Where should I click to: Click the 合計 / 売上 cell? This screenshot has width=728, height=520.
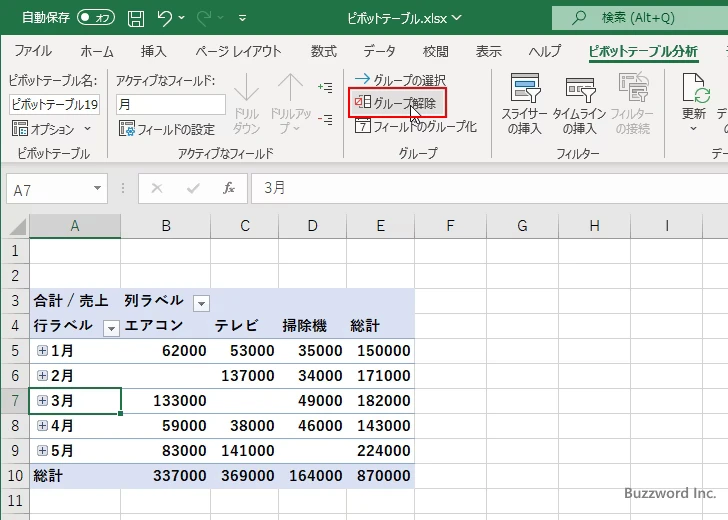pyautogui.click(x=75, y=300)
